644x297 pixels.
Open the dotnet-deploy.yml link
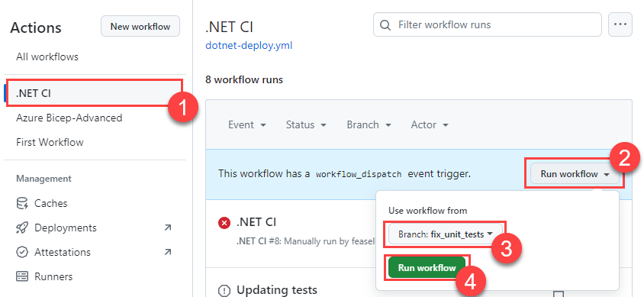249,45
